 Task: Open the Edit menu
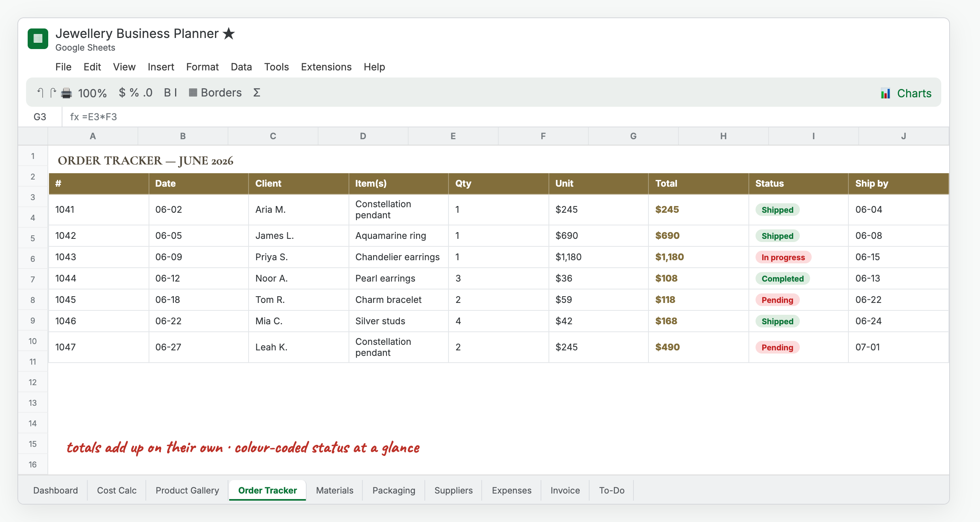tap(92, 67)
